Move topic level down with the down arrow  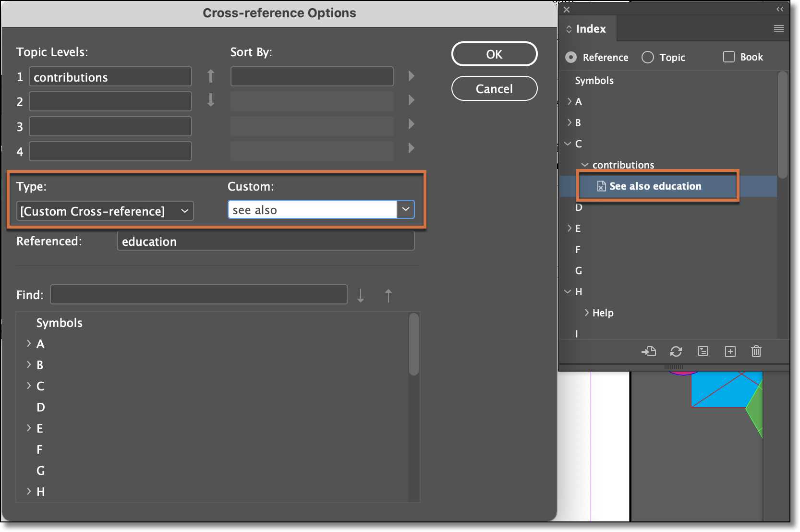point(210,101)
